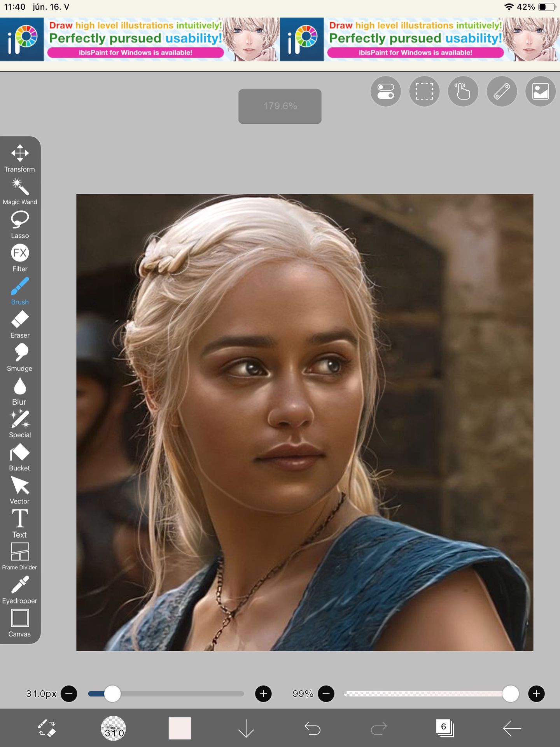The image size is (560, 747).
Task: Tap the portrait on the canvas
Action: [x=304, y=422]
